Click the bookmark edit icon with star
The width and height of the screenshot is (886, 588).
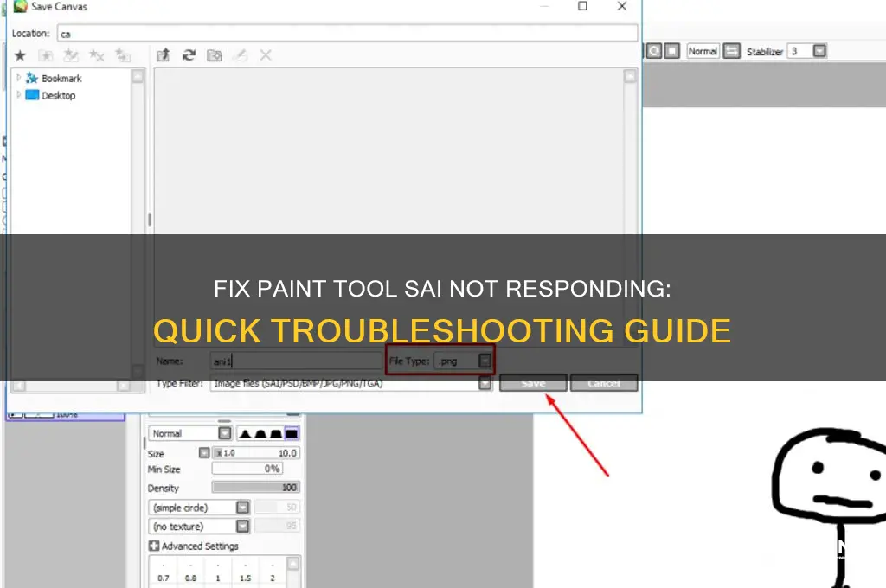[x=71, y=55]
